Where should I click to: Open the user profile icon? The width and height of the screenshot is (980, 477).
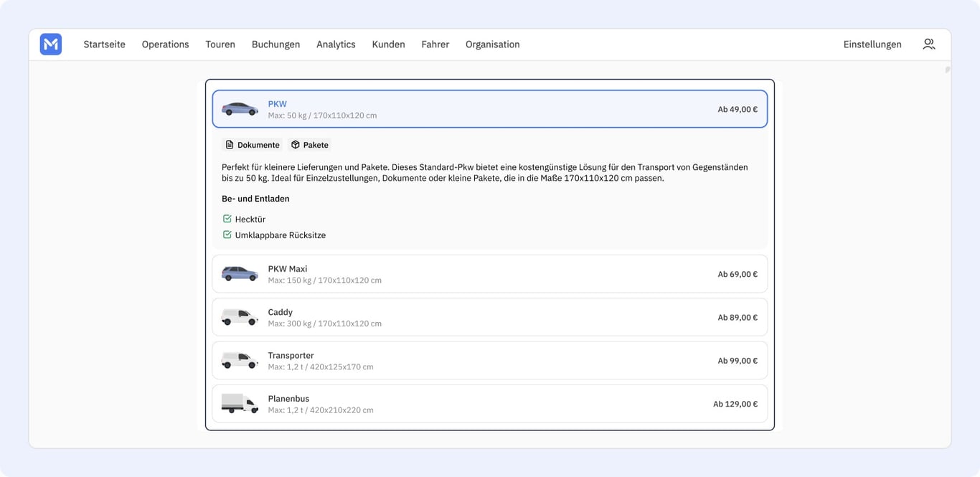pos(928,44)
